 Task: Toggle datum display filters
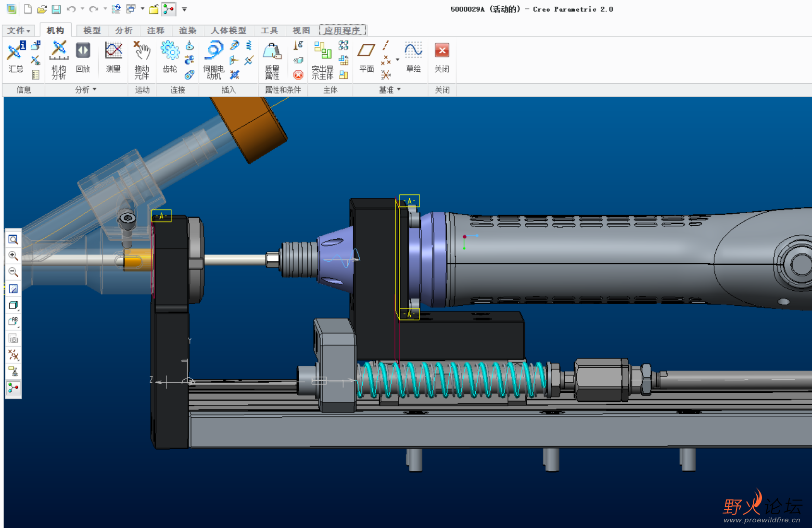(13, 355)
